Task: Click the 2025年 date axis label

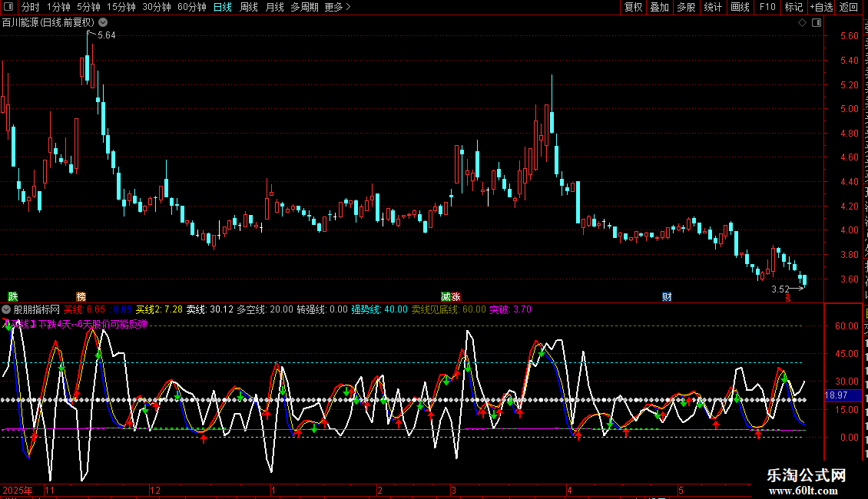Action: 17,490
